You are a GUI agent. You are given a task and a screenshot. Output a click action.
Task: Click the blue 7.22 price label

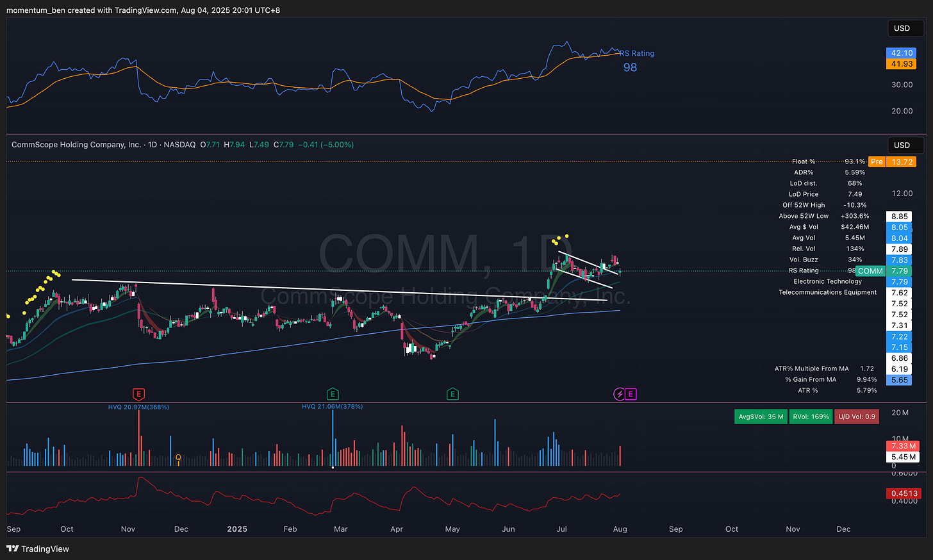tap(899, 336)
